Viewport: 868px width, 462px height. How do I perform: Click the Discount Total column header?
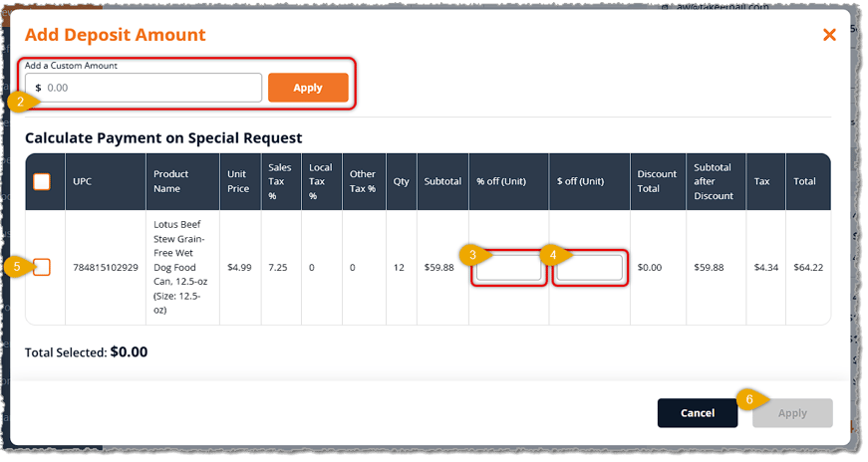pos(657,181)
